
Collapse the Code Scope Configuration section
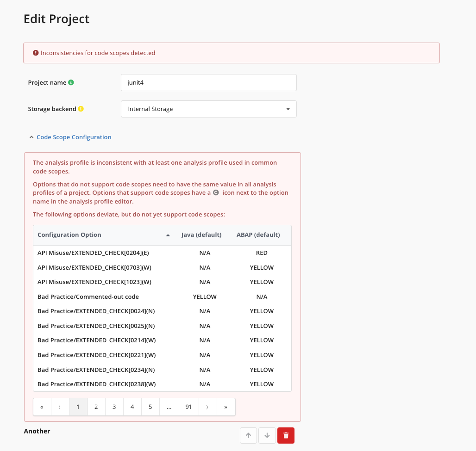click(70, 137)
